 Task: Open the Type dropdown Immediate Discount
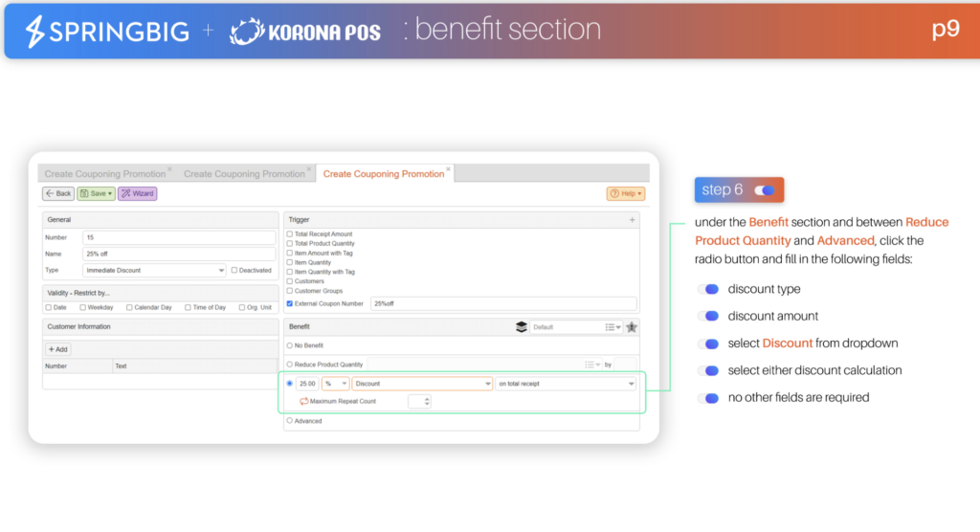[x=154, y=271]
